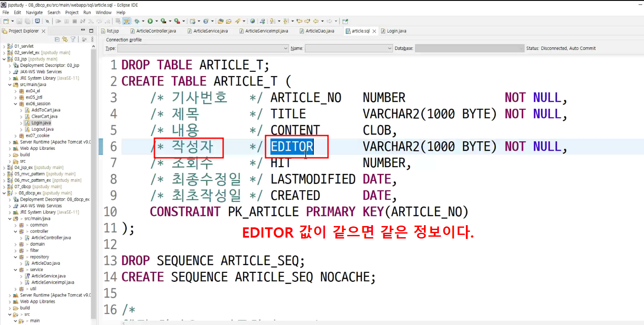
Task: Click the Coverage run icon
Action: tap(163, 21)
